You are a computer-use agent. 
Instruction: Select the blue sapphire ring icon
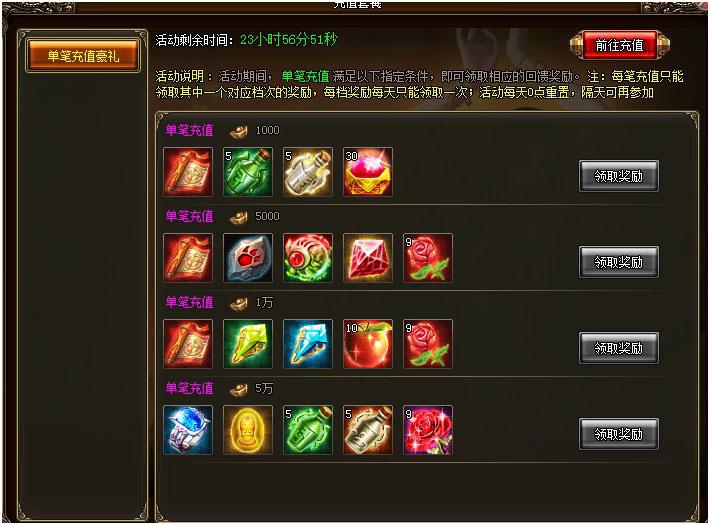pyautogui.click(x=188, y=430)
